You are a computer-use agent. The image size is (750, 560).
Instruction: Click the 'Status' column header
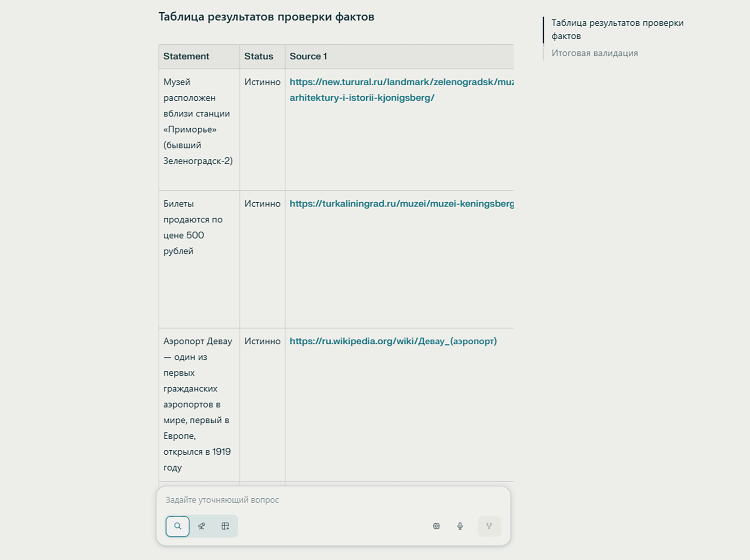click(x=259, y=56)
